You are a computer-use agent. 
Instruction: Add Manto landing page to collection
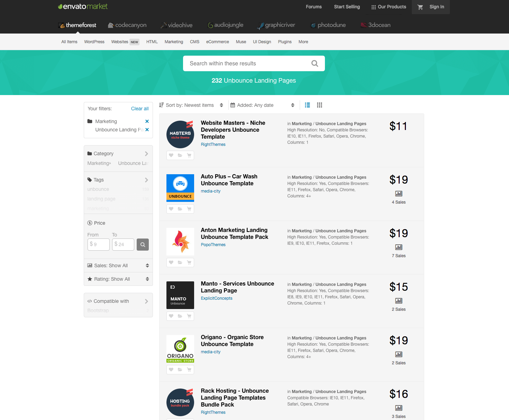pyautogui.click(x=180, y=316)
